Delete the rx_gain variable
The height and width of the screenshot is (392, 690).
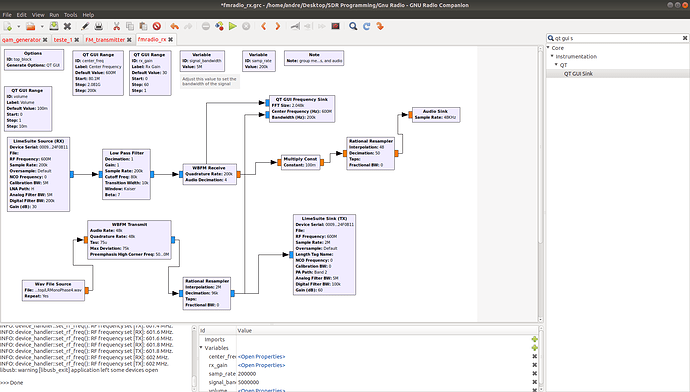click(534, 365)
